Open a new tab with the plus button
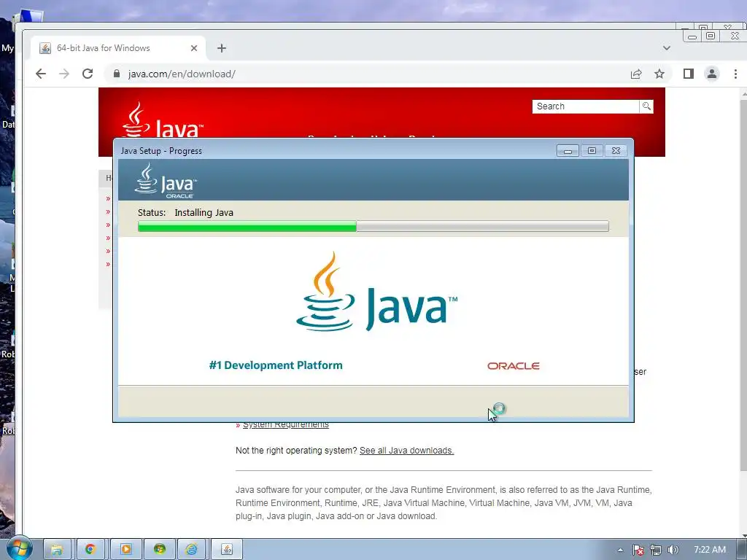The width and height of the screenshot is (747, 560). [x=222, y=48]
